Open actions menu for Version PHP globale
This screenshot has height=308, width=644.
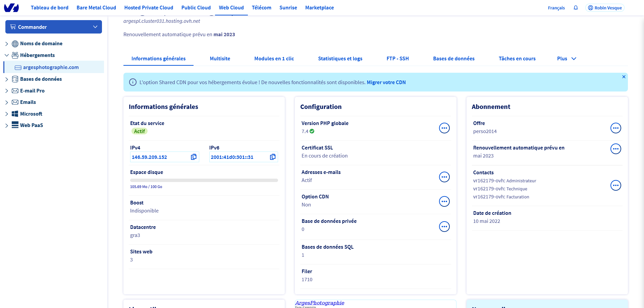[x=444, y=128]
